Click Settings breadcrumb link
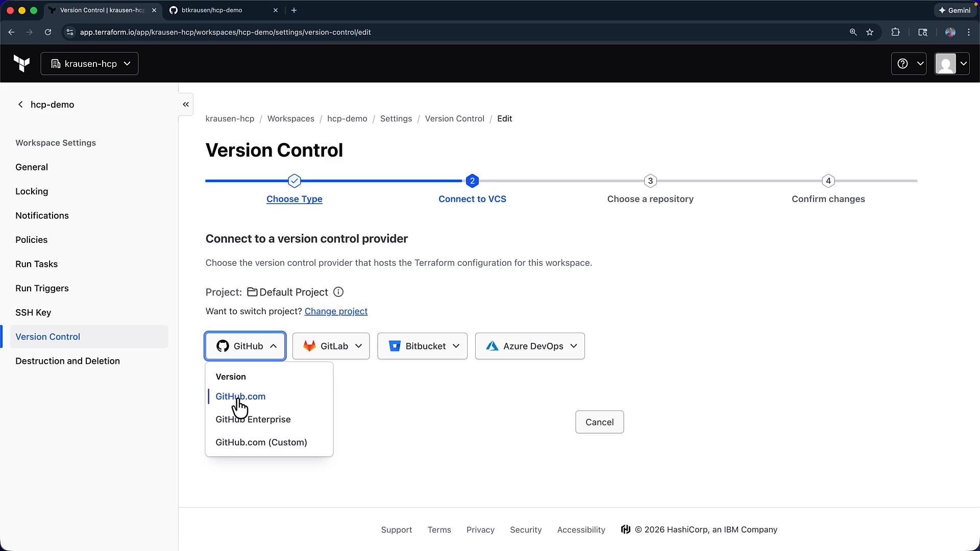The width and height of the screenshot is (980, 551). click(396, 118)
